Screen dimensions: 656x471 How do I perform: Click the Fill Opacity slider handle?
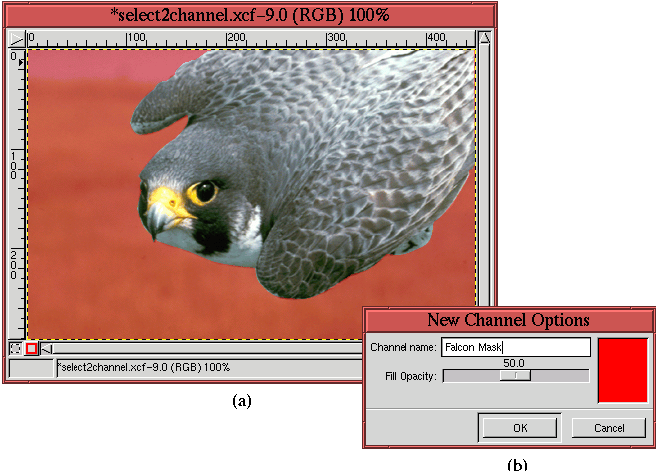click(515, 376)
